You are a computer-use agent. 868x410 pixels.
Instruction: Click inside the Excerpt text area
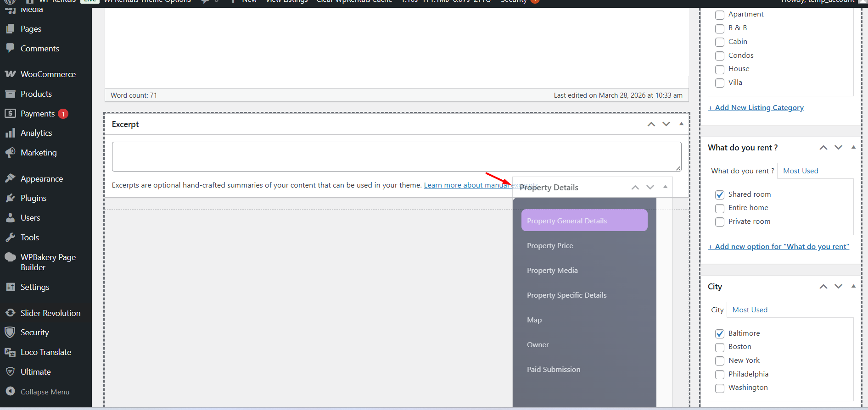click(x=396, y=156)
